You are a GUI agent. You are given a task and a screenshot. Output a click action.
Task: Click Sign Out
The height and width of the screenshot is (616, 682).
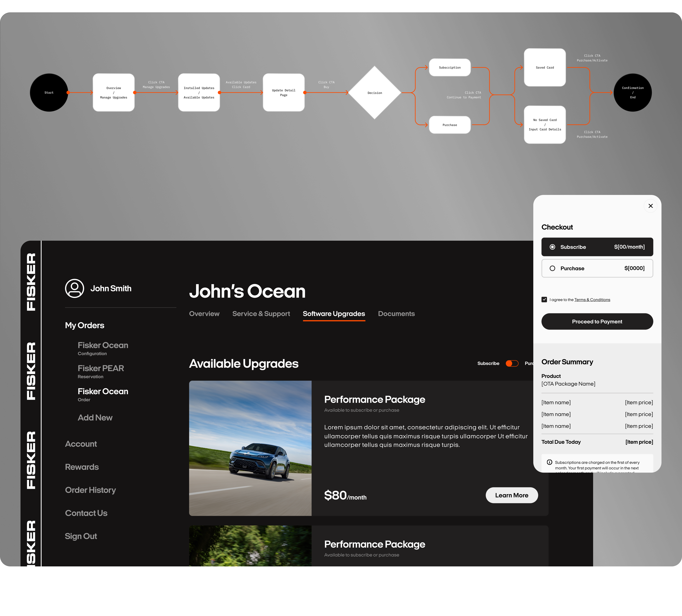coord(81,536)
